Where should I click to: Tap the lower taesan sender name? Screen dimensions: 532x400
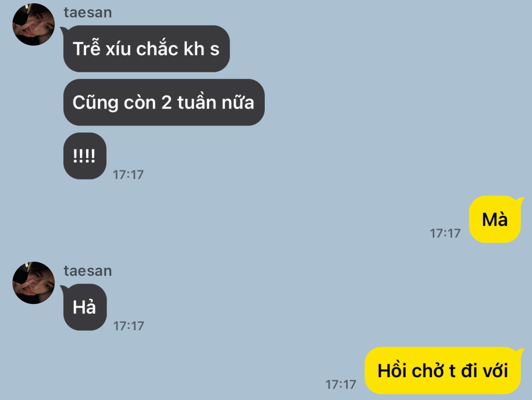[x=87, y=271]
